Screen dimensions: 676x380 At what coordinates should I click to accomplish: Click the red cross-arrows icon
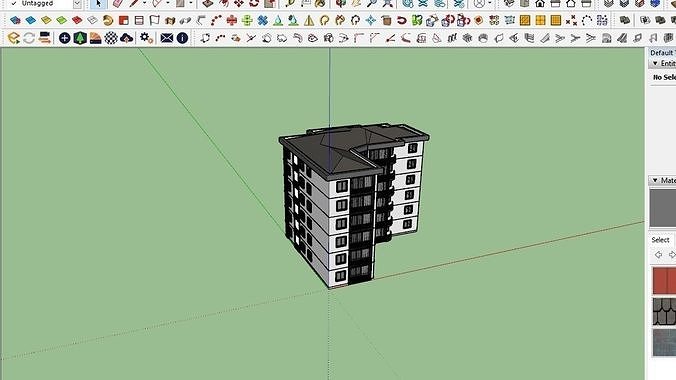pyautogui.click(x=232, y=20)
